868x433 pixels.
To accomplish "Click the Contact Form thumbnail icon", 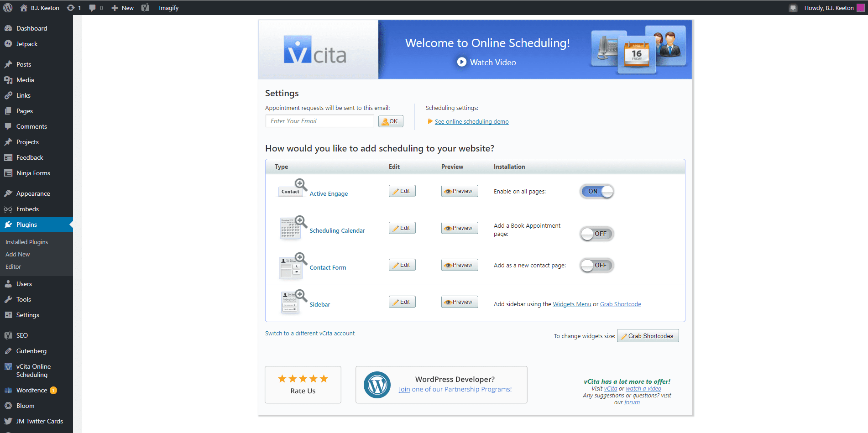I will [x=293, y=265].
